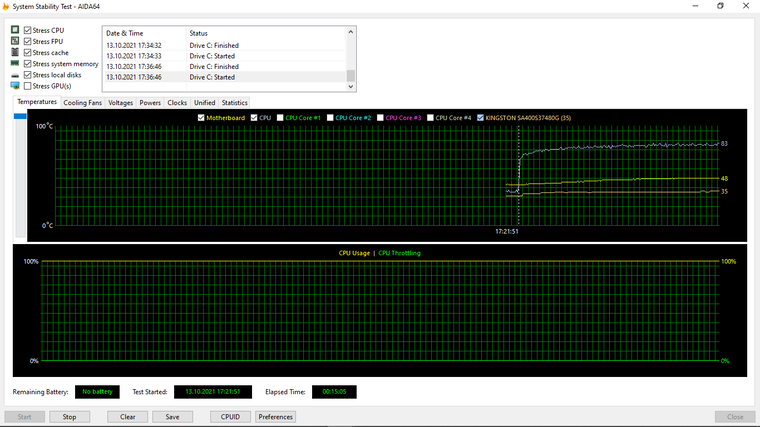
Task: Show CPU Core #3 temperature line
Action: (380, 118)
